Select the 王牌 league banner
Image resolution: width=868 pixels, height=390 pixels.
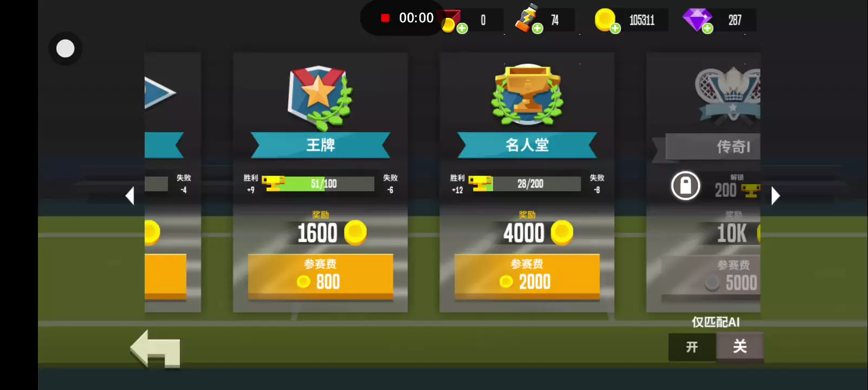[320, 145]
